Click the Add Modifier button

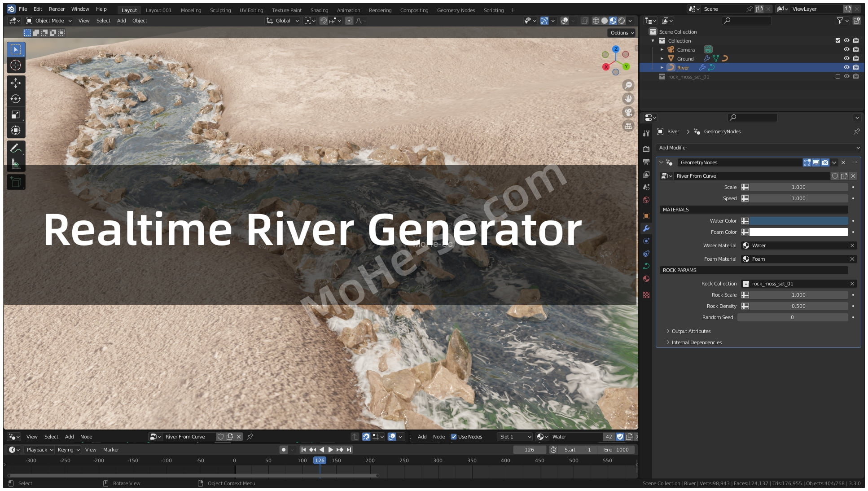click(x=758, y=148)
